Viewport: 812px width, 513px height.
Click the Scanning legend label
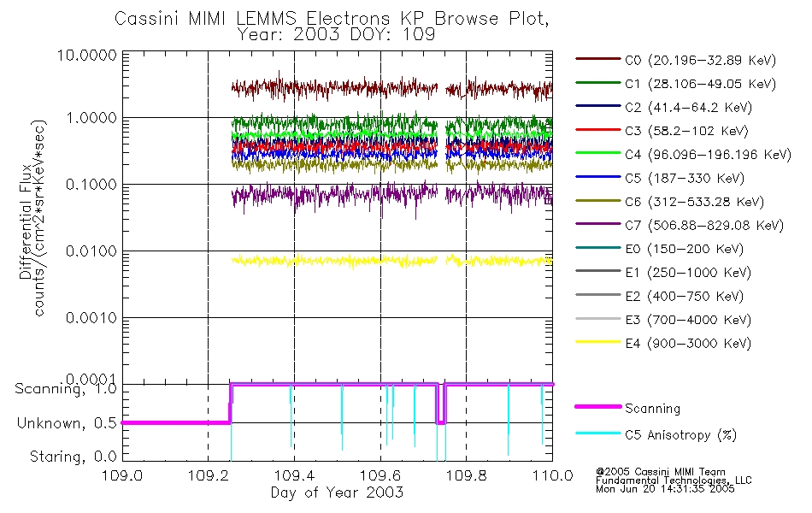652,409
